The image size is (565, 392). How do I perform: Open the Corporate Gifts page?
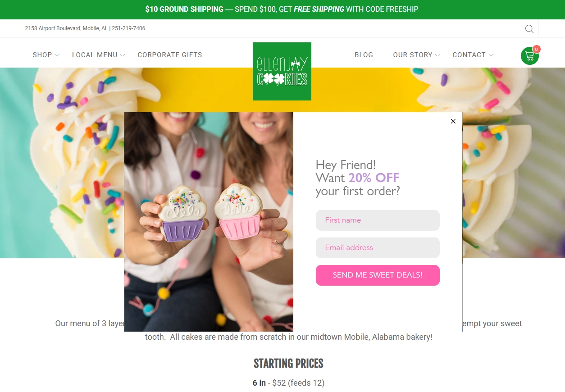[x=170, y=55]
